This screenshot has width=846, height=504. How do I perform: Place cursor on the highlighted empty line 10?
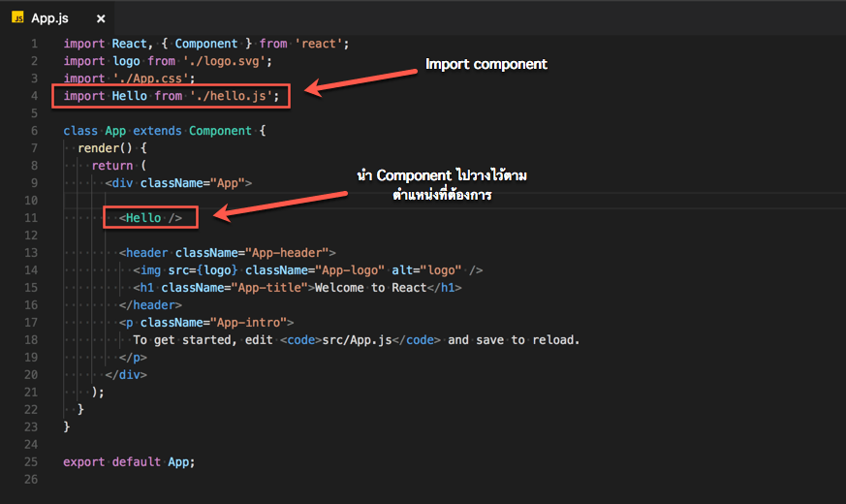(388, 201)
